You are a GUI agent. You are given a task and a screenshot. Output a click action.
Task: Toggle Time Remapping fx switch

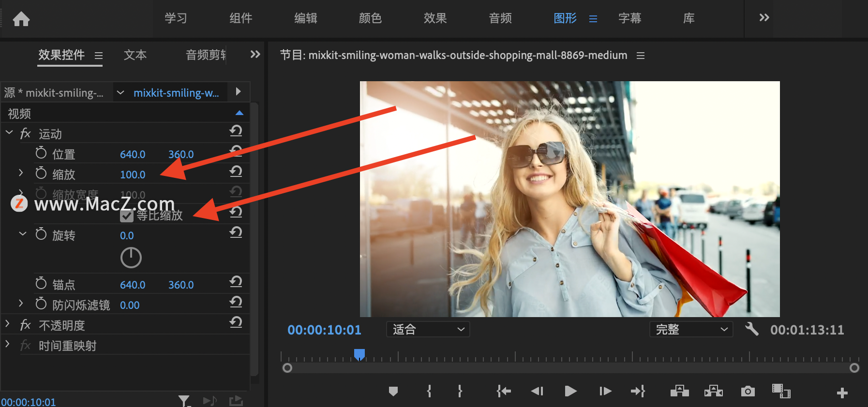pyautogui.click(x=26, y=345)
